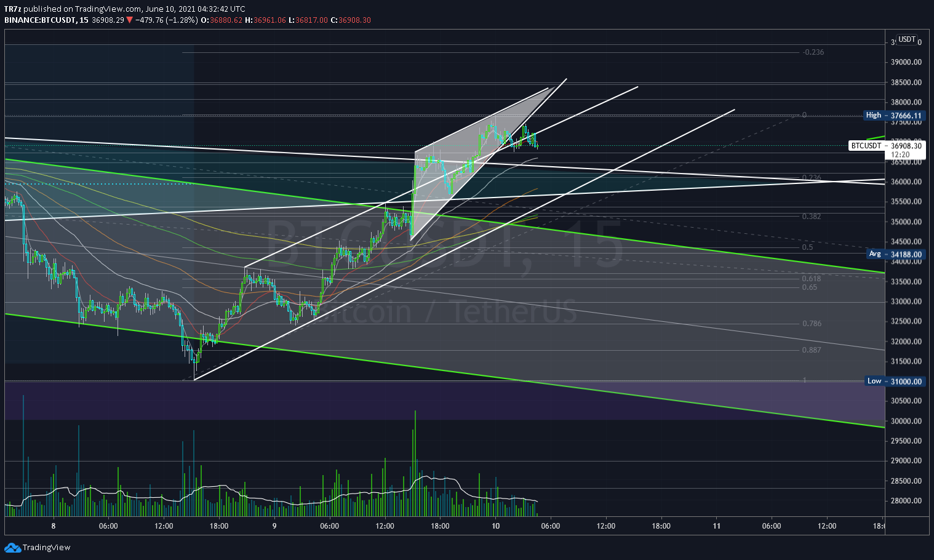Click 28000.00 on the price axis
This screenshot has height=560, width=934.
[906, 501]
